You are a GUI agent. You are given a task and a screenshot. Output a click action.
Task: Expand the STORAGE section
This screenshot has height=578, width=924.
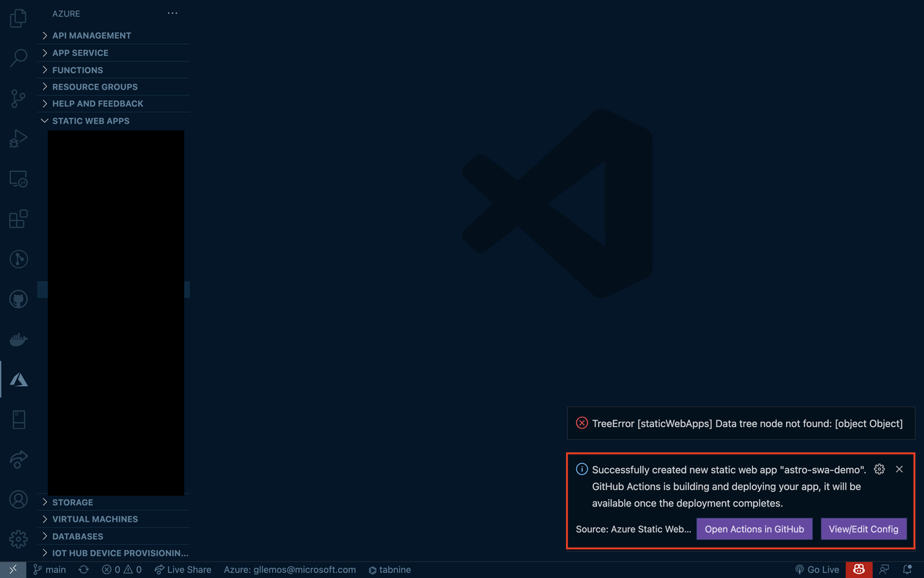click(x=114, y=502)
